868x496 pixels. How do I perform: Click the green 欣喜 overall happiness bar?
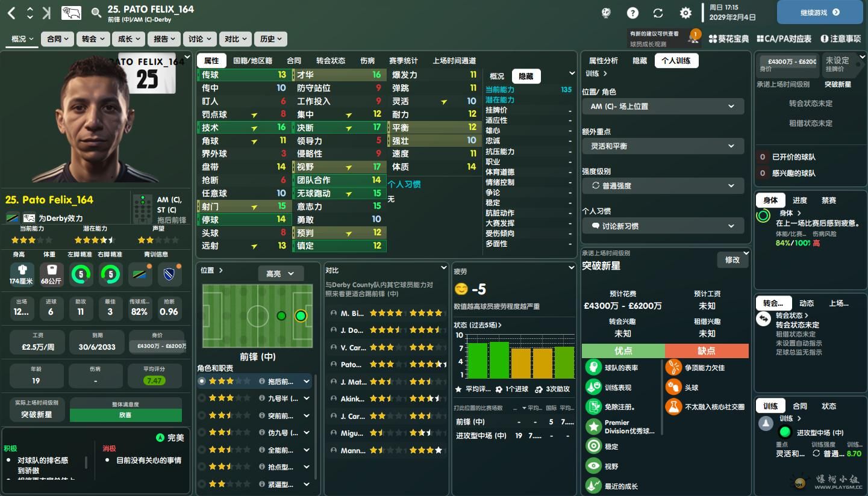[x=125, y=415]
